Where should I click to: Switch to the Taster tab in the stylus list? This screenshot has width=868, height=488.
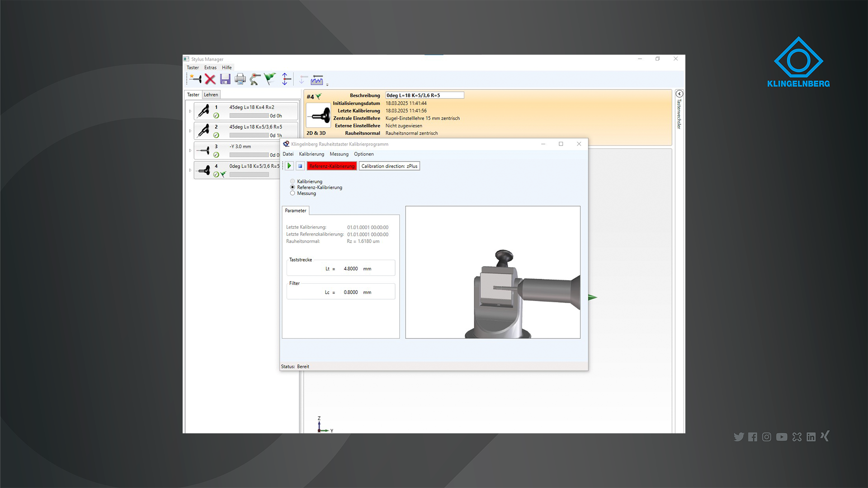(193, 94)
